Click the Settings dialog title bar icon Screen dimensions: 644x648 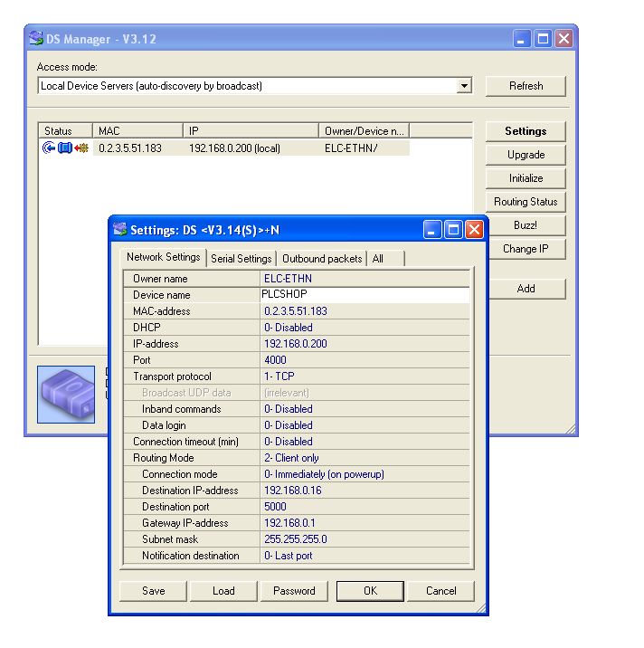click(x=120, y=230)
